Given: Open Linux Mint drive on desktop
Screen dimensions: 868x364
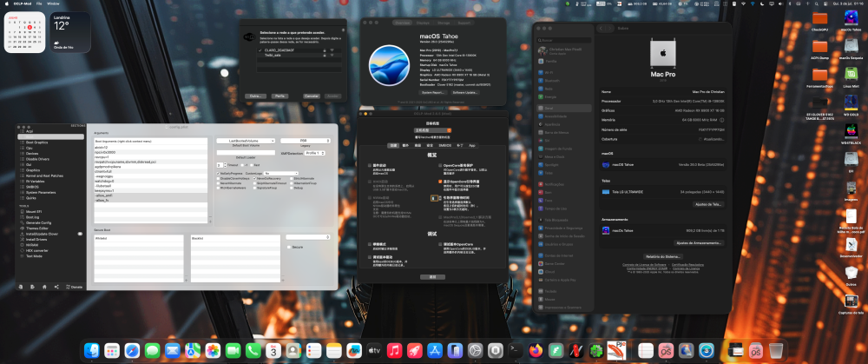Looking at the screenshot, I should (x=851, y=76).
